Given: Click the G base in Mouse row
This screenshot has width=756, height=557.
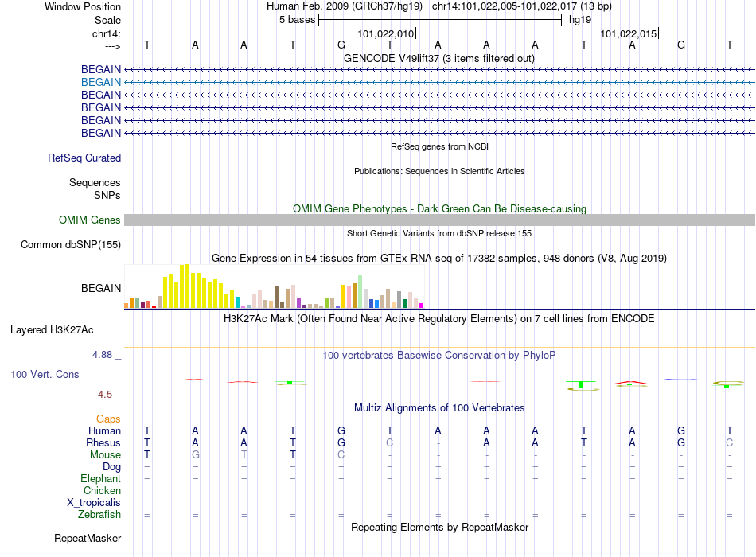Looking at the screenshot, I should pyautogui.click(x=195, y=455).
